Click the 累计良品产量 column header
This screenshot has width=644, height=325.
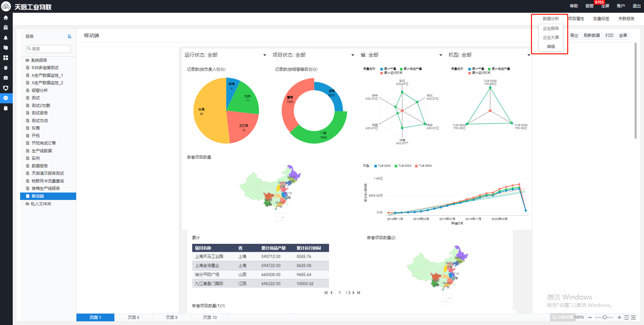(x=273, y=248)
